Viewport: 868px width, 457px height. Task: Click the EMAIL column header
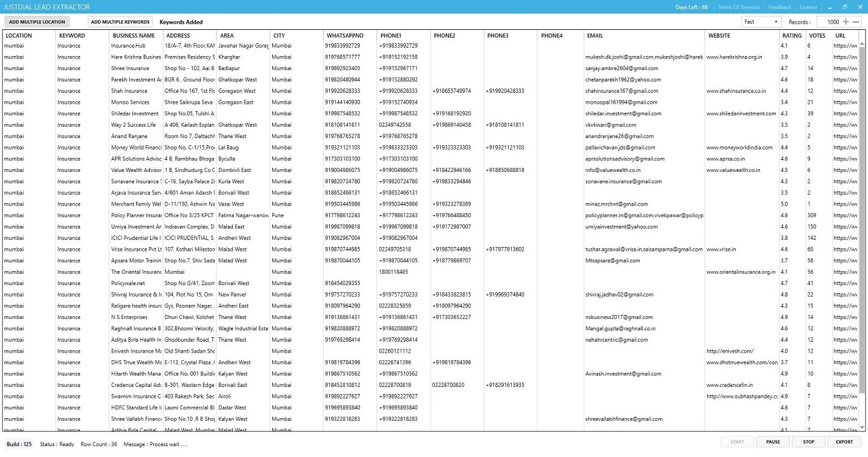click(595, 36)
